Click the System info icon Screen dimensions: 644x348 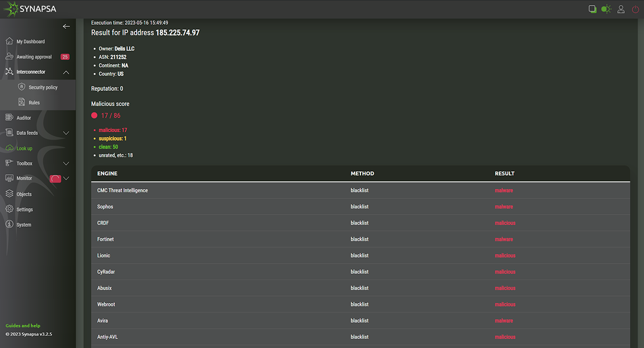[9, 224]
